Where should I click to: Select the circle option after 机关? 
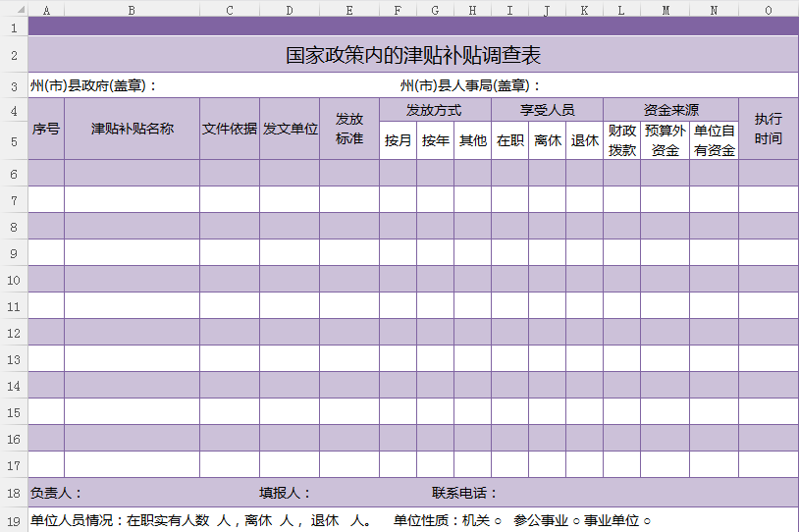498,521
